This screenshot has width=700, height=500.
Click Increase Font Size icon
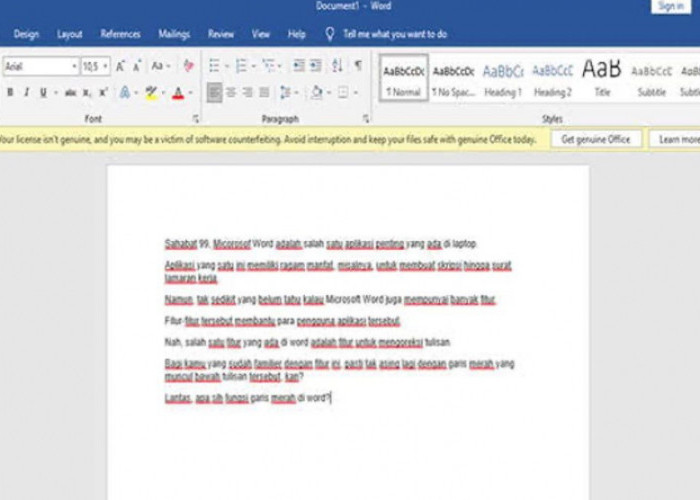[x=120, y=66]
